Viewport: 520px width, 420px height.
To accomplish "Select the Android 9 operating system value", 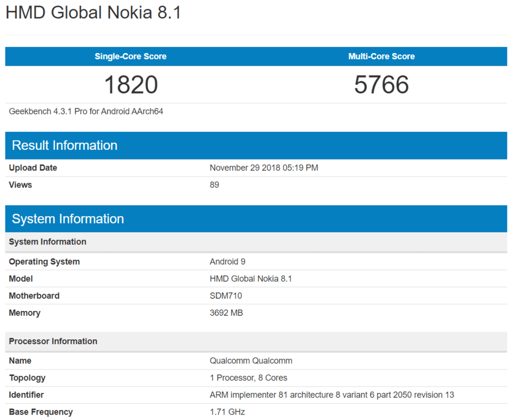I will click(x=227, y=262).
